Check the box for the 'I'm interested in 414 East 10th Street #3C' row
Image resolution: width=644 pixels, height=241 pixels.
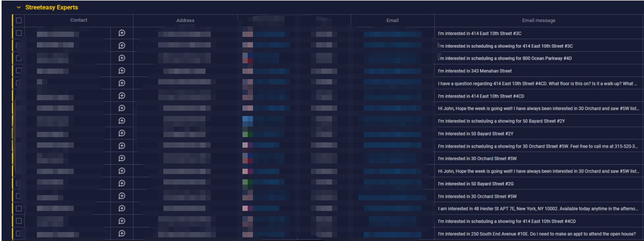pyautogui.click(x=19, y=33)
